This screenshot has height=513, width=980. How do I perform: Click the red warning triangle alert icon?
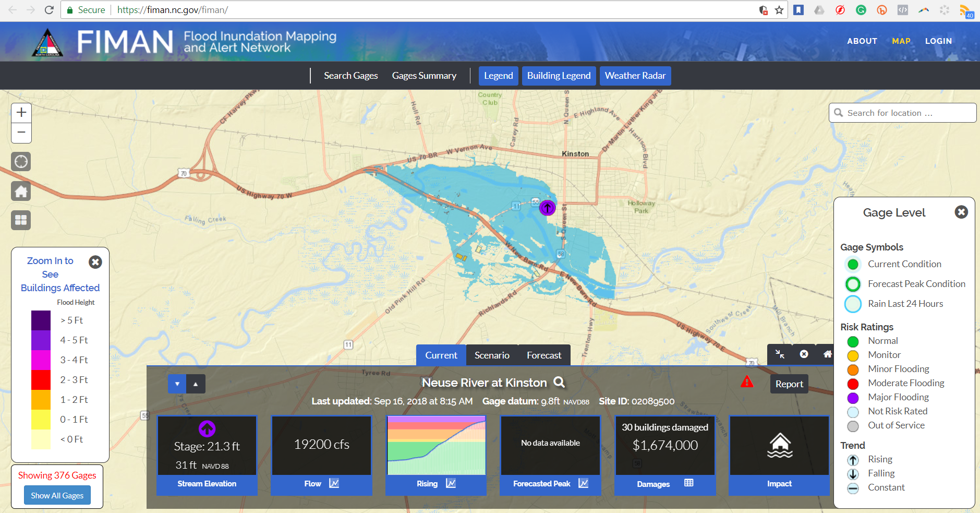point(747,381)
